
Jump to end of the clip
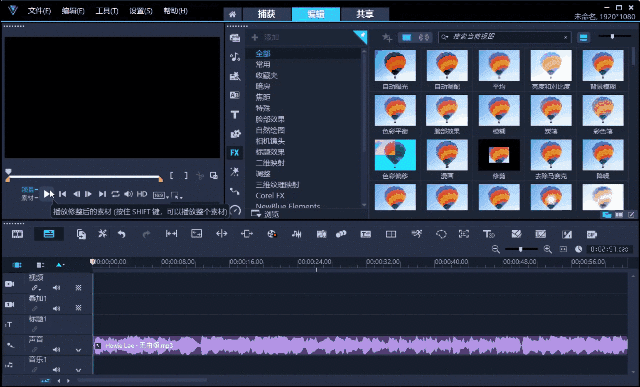pos(102,194)
